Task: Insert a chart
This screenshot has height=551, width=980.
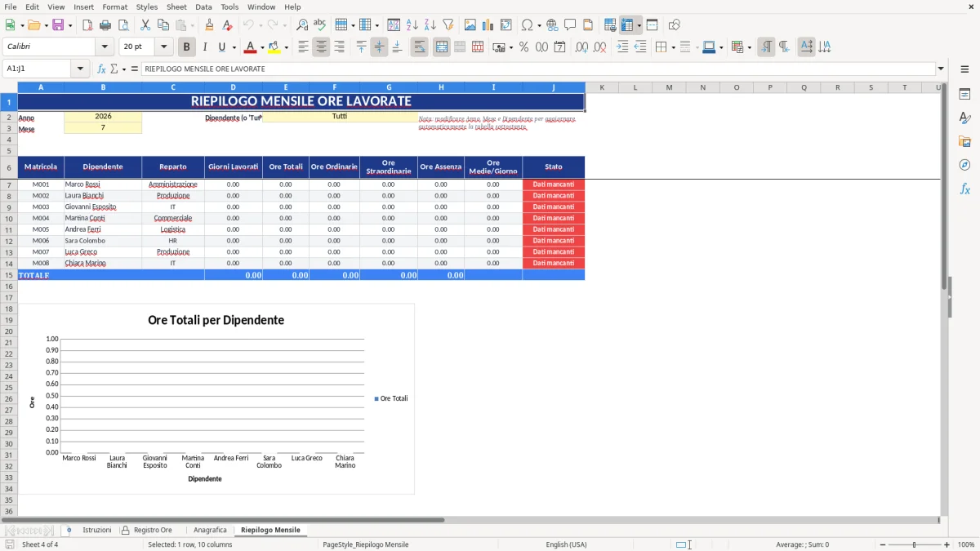Action: tap(488, 25)
